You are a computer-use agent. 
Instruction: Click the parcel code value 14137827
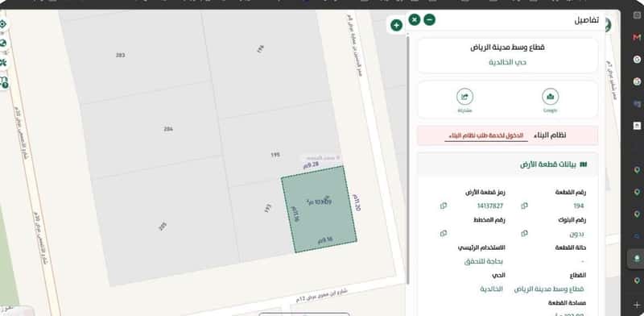489,206
